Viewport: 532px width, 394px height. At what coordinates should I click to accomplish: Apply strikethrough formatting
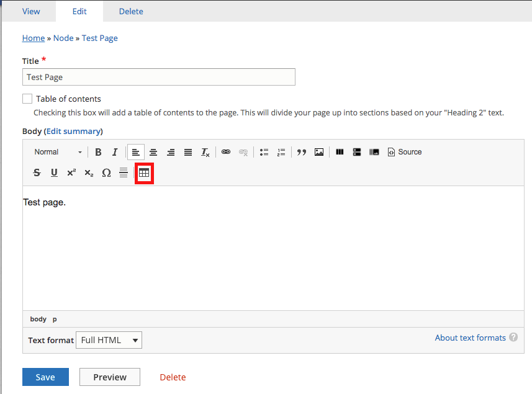pos(37,172)
